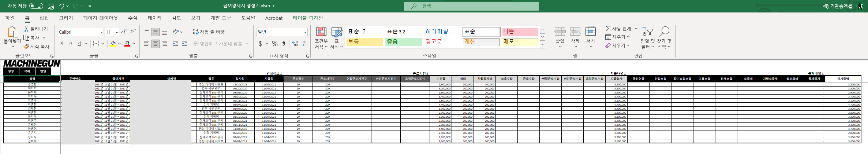
Task: Apply accounting $ number format
Action: [x=261, y=44]
